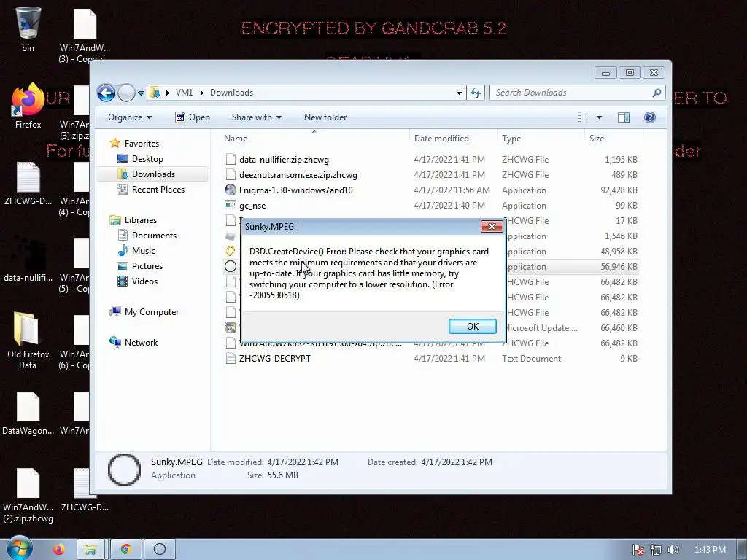Open the Recycle bin on desktop
This screenshot has height=560, width=747.
pos(28,28)
